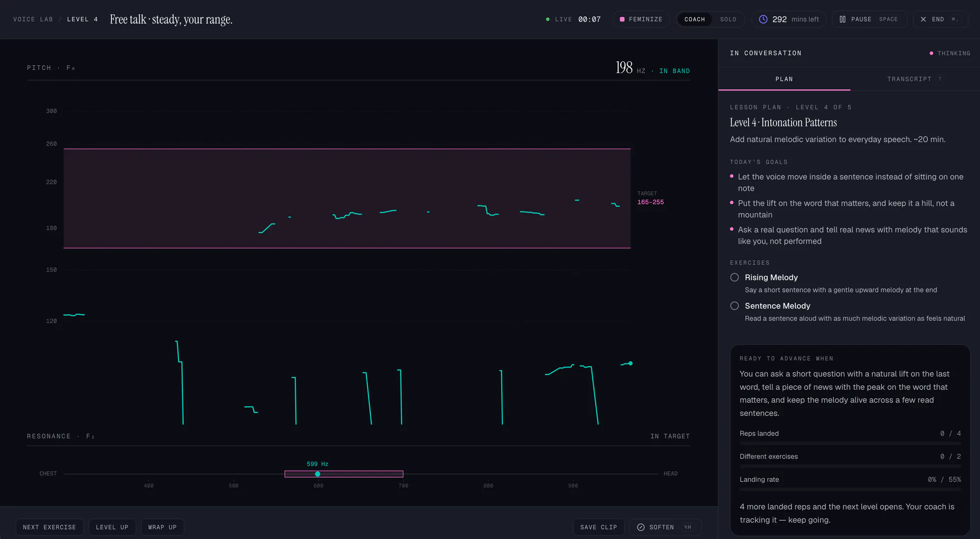The width and height of the screenshot is (980, 539).
Task: Click the IN TARGET resonance status
Action: (670, 436)
